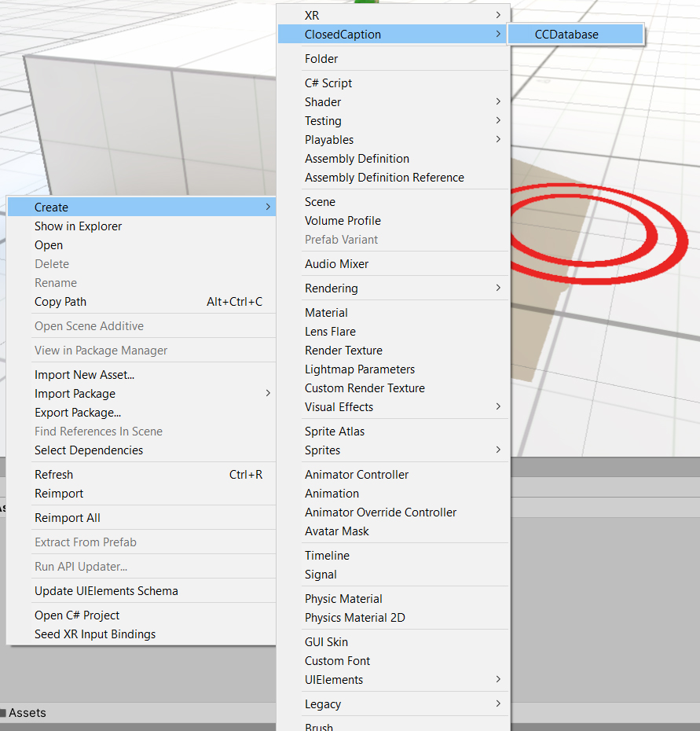Select Assembly Definition Reference

click(x=384, y=178)
